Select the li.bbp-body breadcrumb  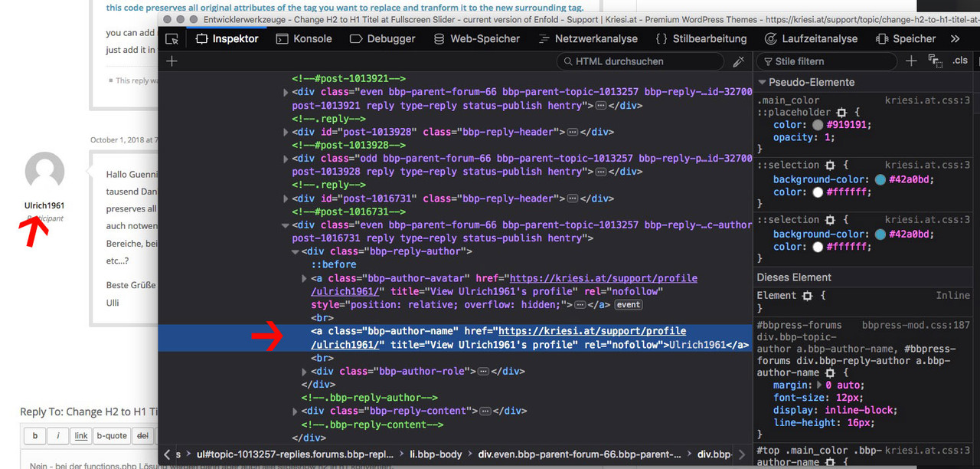436,454
